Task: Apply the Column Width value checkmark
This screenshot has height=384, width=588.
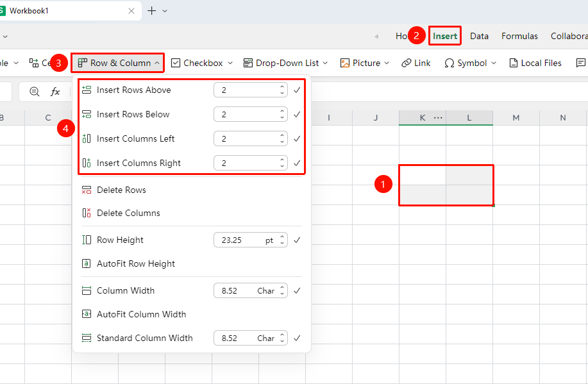Action: click(x=297, y=290)
